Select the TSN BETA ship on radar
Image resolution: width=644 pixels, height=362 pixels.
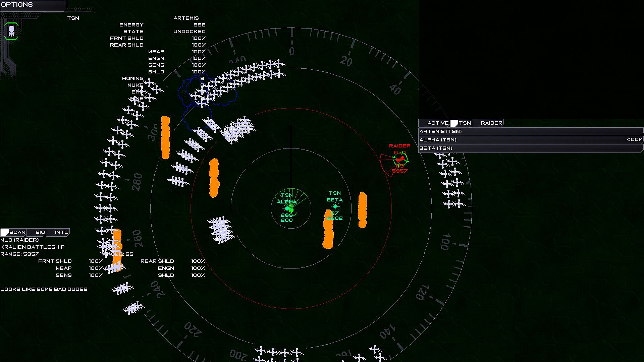(335, 206)
